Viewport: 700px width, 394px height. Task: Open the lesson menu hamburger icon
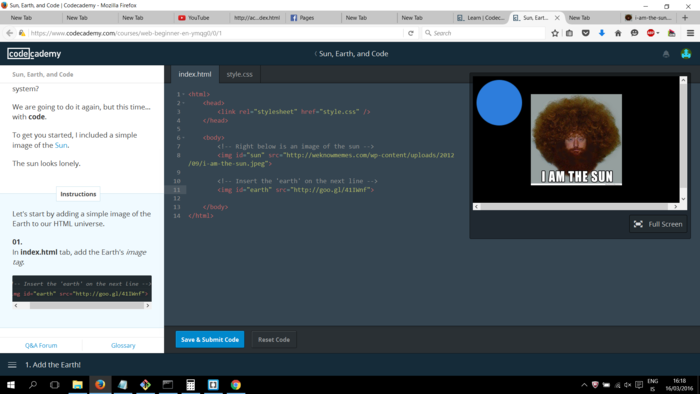point(12,365)
